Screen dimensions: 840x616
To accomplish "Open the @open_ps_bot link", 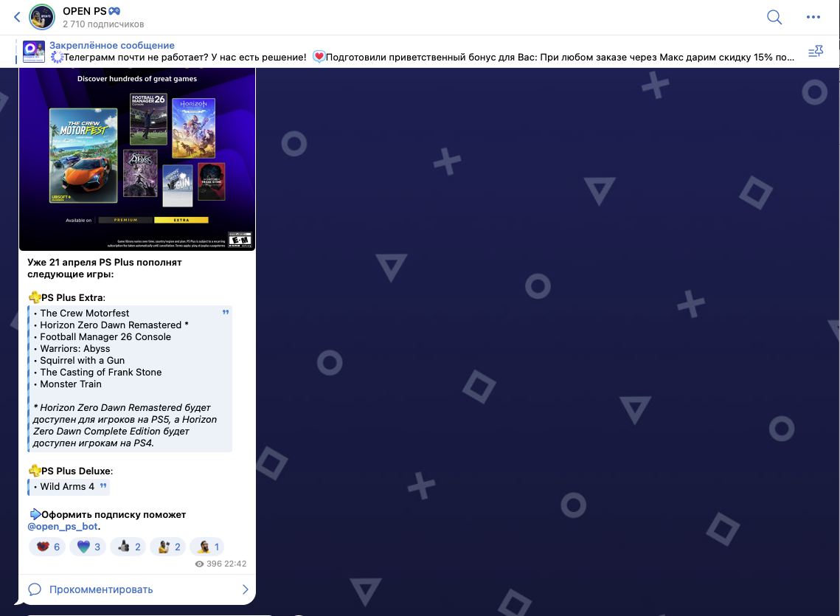I will tap(63, 527).
